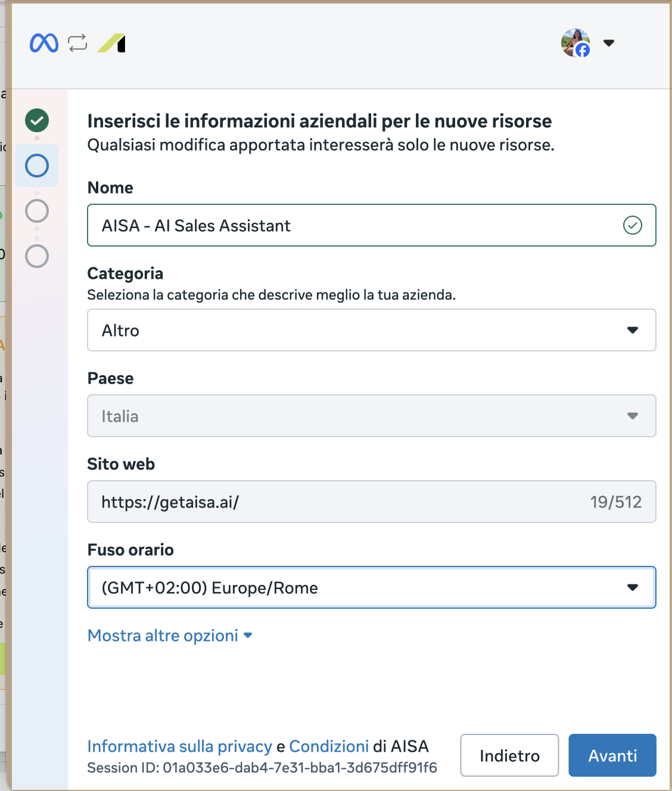
Task: Click the Indietro button
Action: tap(509, 755)
